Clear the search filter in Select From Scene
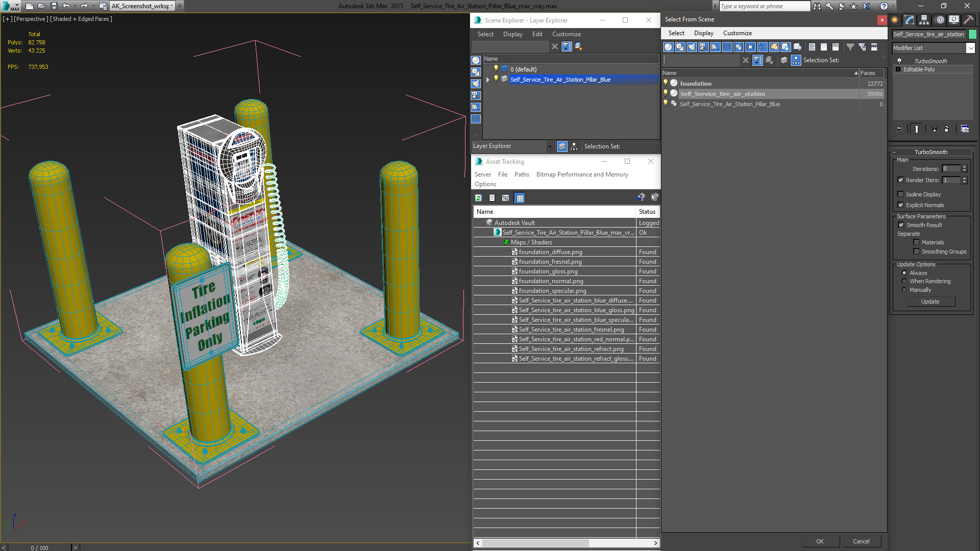The height and width of the screenshot is (551, 980). [x=746, y=60]
